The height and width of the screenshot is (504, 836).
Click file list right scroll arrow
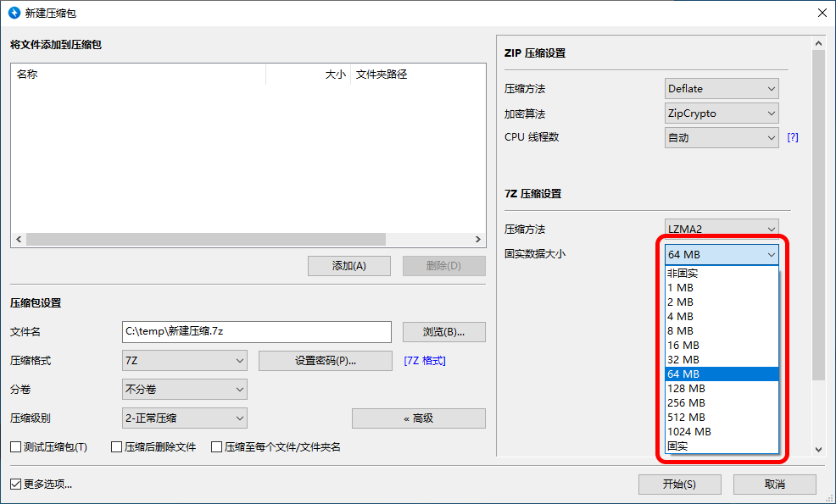pyautogui.click(x=477, y=239)
